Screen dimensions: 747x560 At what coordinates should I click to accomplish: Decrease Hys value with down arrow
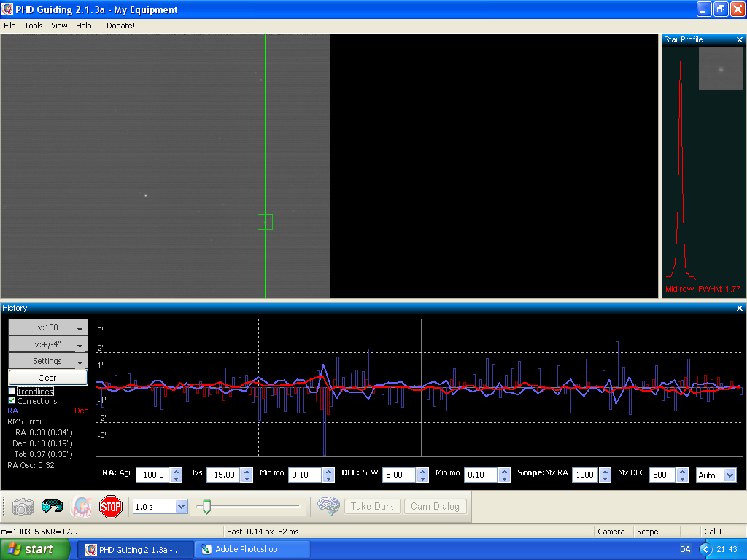click(247, 478)
